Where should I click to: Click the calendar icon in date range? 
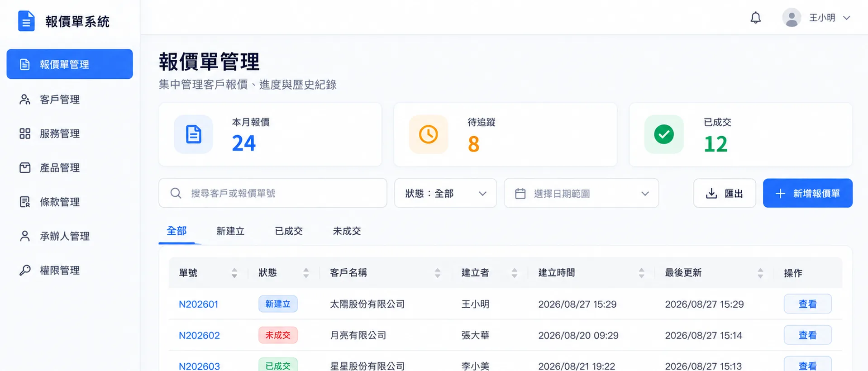[520, 194]
